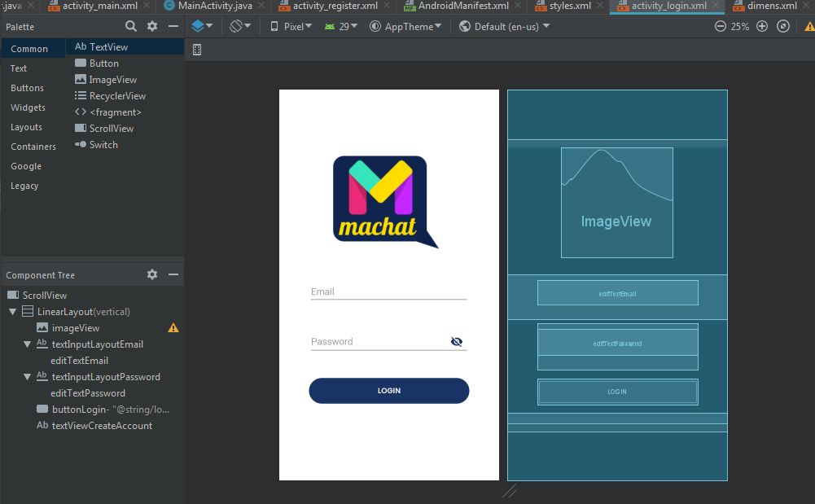The width and height of the screenshot is (815, 504).
Task: Zoom in the layout preview
Action: pos(761,25)
